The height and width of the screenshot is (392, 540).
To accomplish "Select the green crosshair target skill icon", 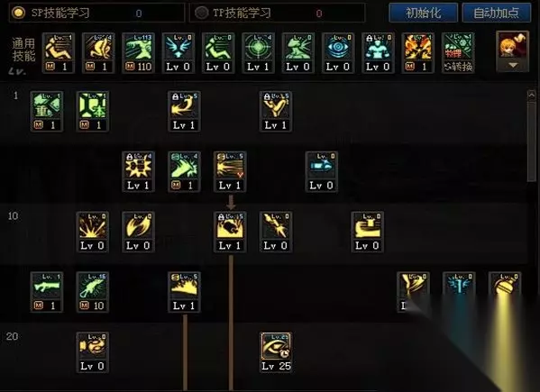I will tap(258, 52).
